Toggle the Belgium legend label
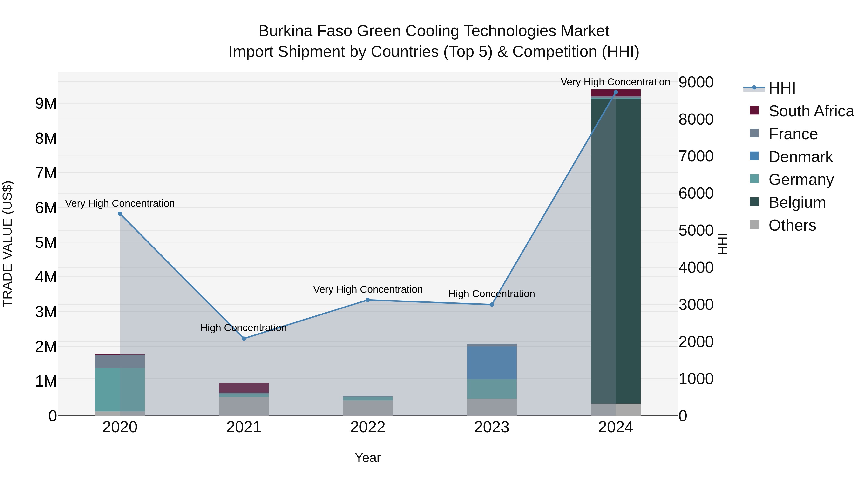This screenshot has width=868, height=488. tap(797, 202)
